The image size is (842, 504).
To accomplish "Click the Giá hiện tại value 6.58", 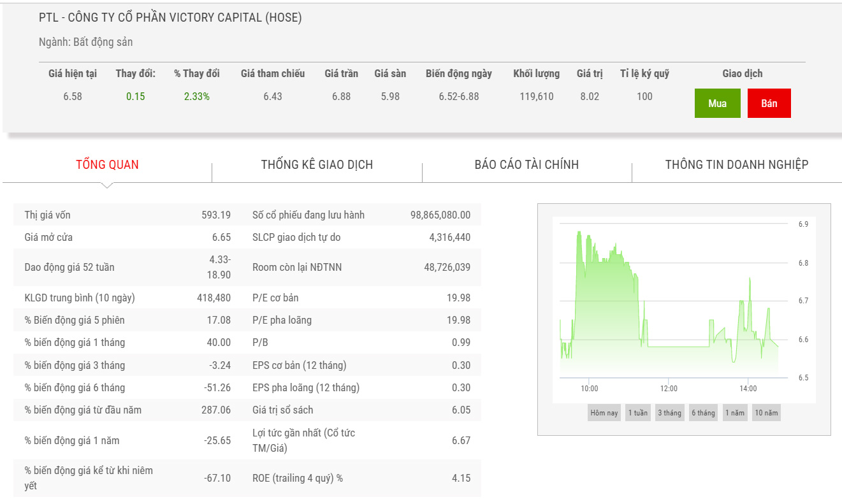I will (x=73, y=97).
